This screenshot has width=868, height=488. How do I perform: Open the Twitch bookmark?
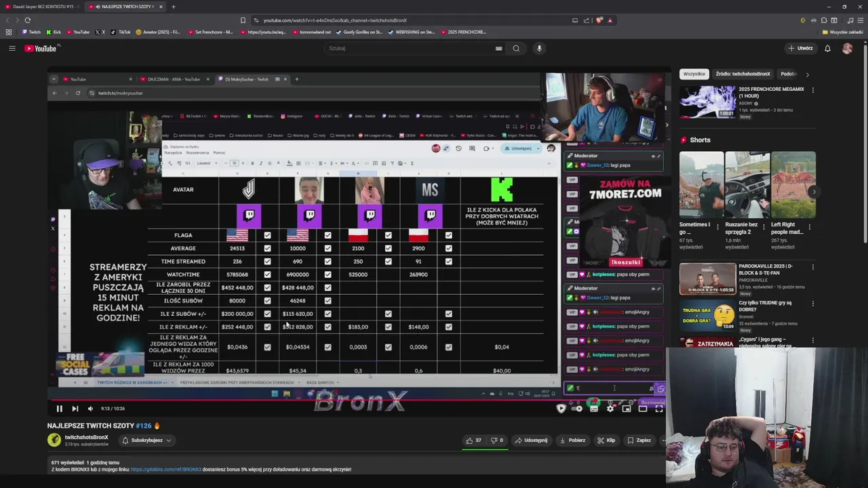tap(30, 32)
